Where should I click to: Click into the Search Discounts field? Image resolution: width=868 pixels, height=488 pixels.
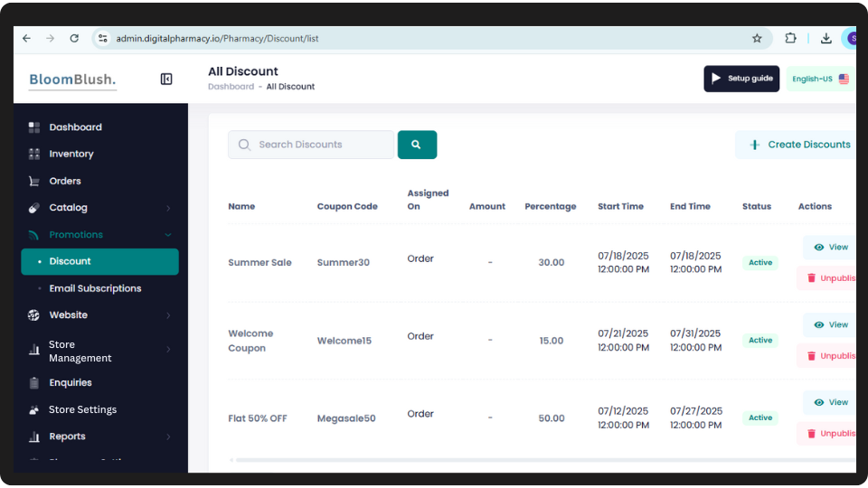click(311, 145)
